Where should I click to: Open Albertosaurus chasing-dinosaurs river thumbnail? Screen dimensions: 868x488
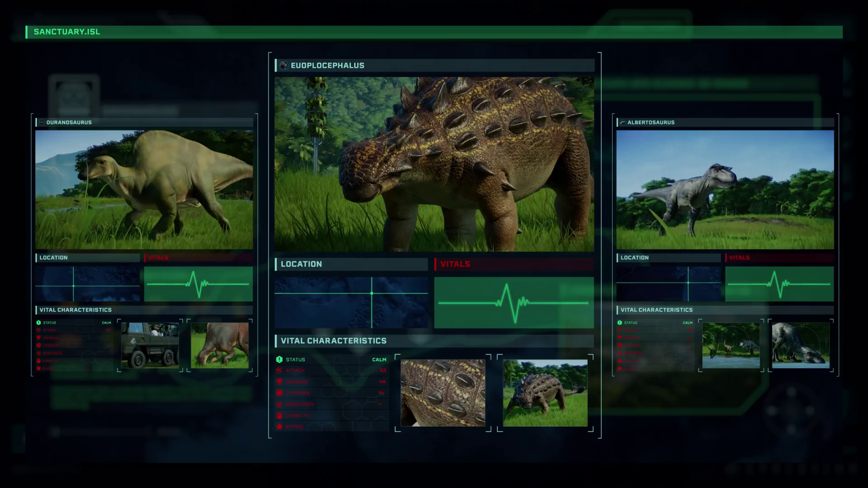(731, 345)
